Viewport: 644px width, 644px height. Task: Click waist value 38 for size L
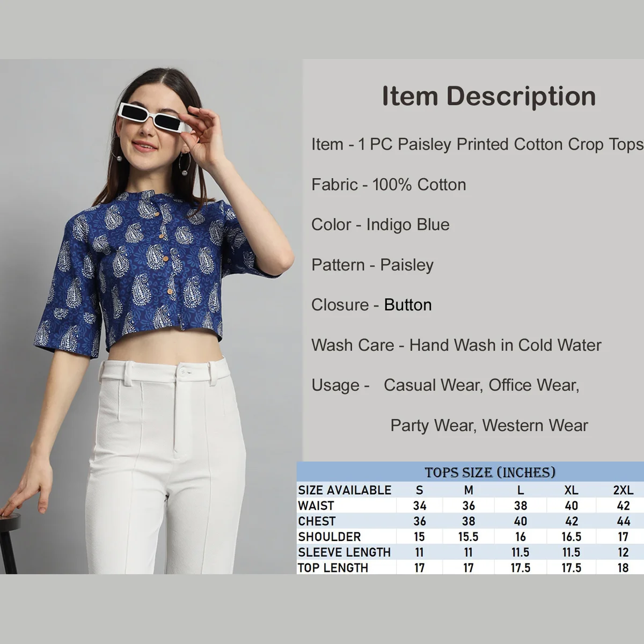point(520,506)
